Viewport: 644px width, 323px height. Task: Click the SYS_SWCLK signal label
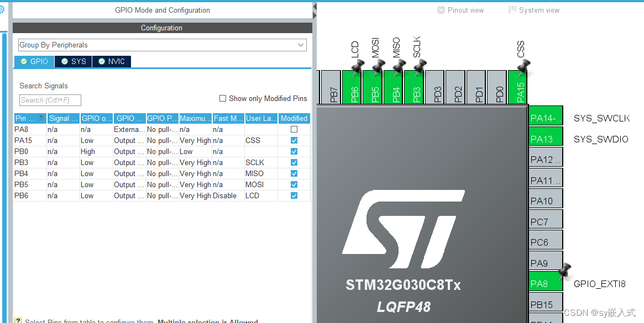click(601, 119)
